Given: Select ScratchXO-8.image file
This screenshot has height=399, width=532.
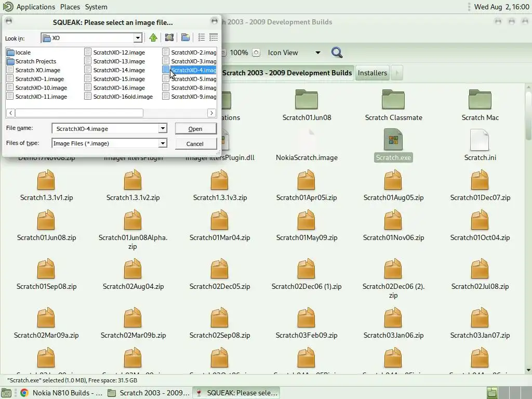Looking at the screenshot, I should [189, 87].
